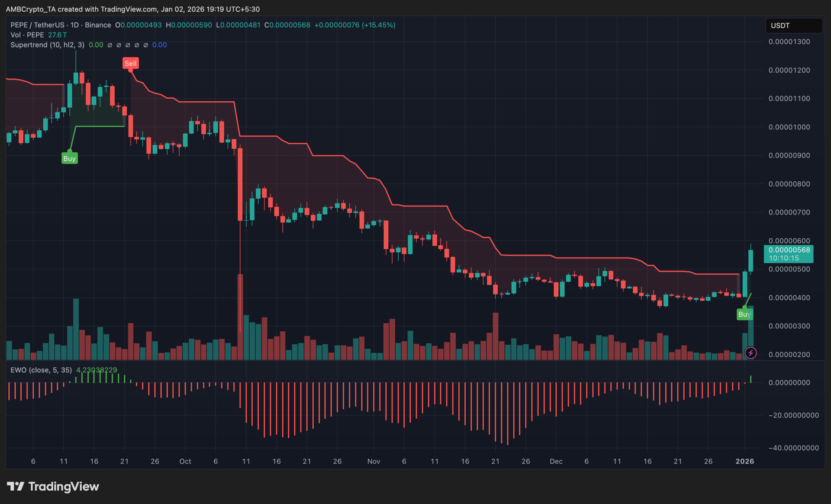
Task: Click the Vol · PEPE indicator legend
Action: click(27, 35)
